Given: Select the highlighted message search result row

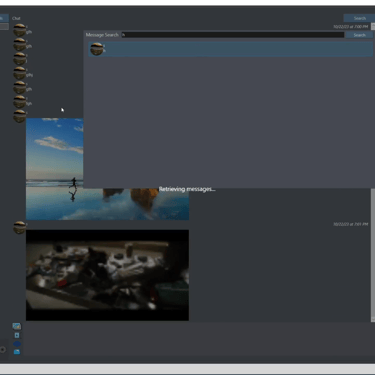Looking at the screenshot, I should (x=231, y=49).
